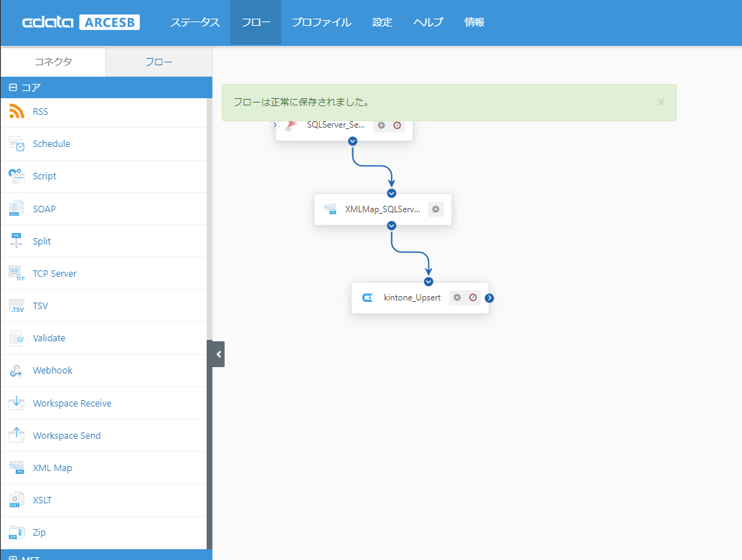Click the Workspace Send connector icon
Screen dimensions: 742x560
[17, 435]
